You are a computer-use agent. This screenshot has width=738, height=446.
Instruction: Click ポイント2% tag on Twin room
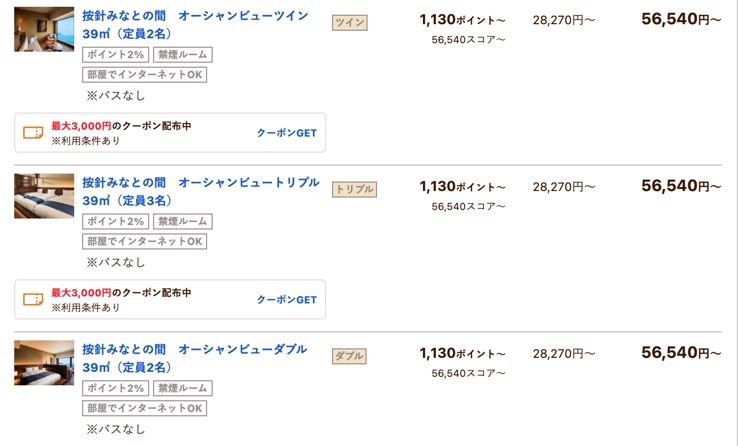point(116,55)
